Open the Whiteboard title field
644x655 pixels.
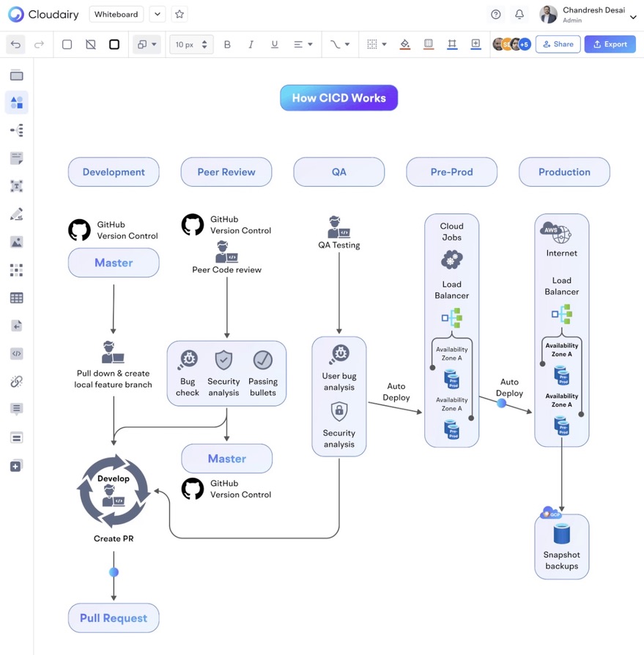pos(116,14)
